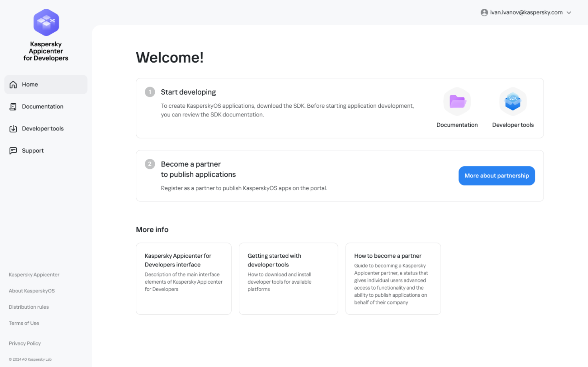Open the About KasperskyOS link
This screenshot has height=367, width=588.
pos(31,291)
